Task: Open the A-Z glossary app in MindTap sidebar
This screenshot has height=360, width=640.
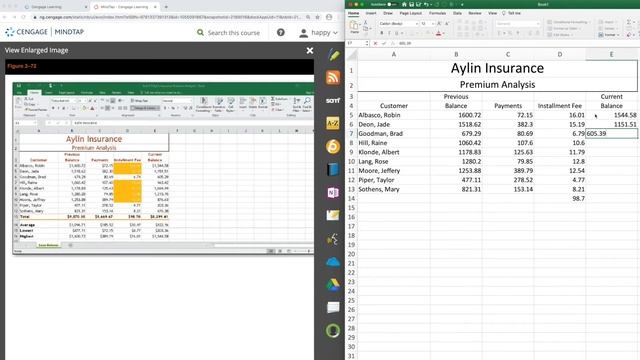Action: [333, 123]
